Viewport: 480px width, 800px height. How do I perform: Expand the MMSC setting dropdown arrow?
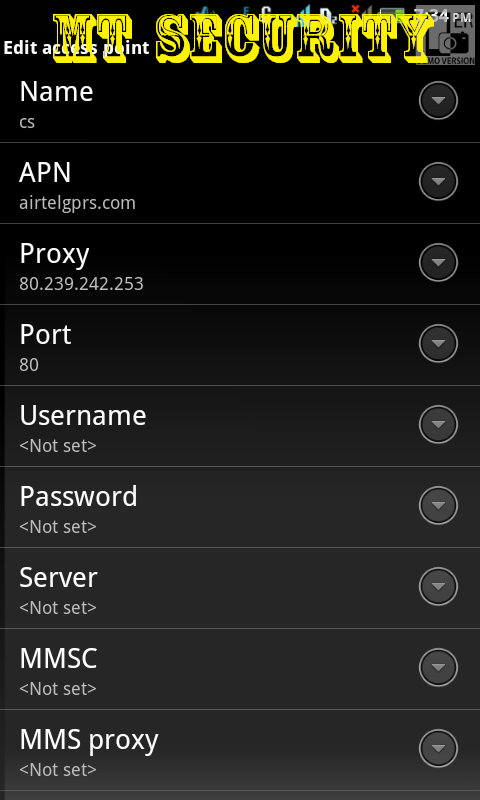(x=438, y=667)
